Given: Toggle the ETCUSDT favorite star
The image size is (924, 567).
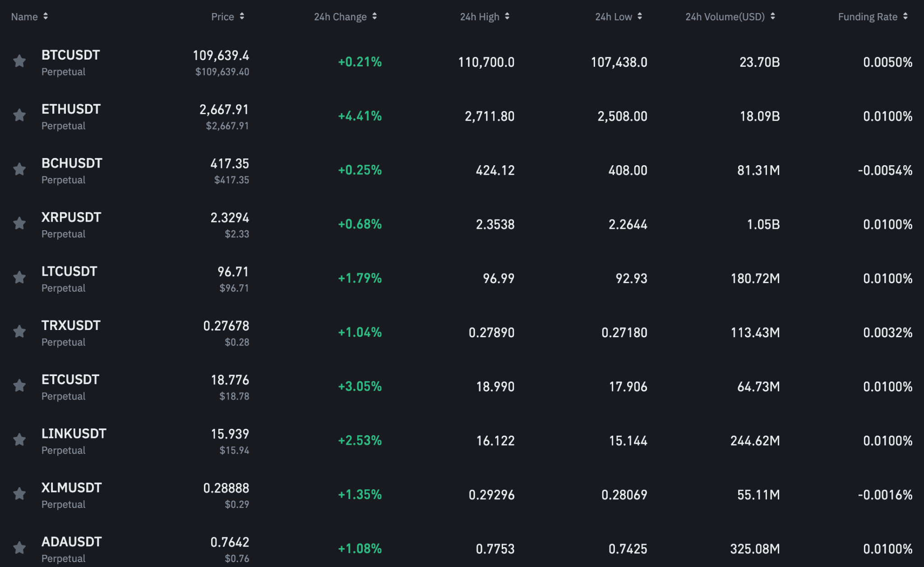Looking at the screenshot, I should tap(19, 386).
